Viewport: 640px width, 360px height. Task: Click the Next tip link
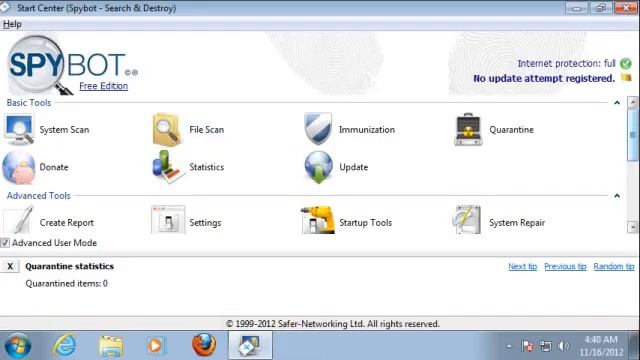(522, 267)
